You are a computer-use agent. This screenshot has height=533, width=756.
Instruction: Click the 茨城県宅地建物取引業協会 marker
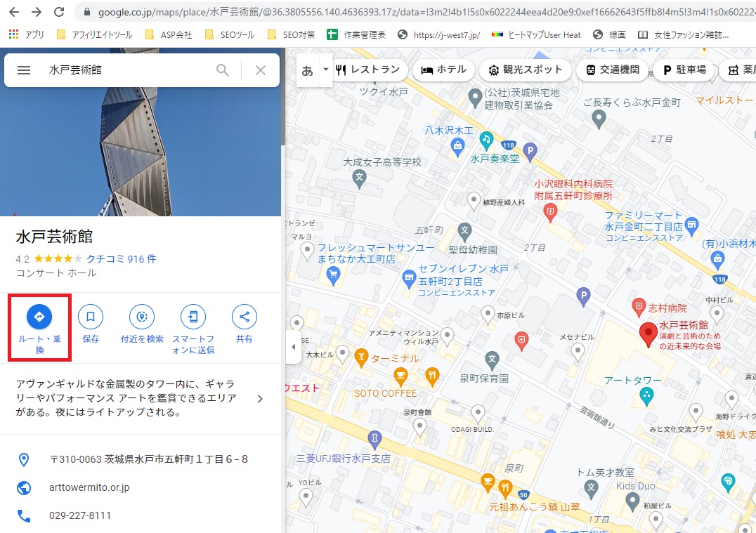475,98
